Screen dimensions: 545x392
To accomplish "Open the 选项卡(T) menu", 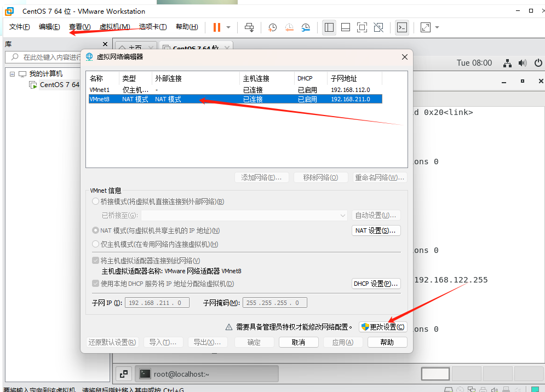I will (153, 27).
